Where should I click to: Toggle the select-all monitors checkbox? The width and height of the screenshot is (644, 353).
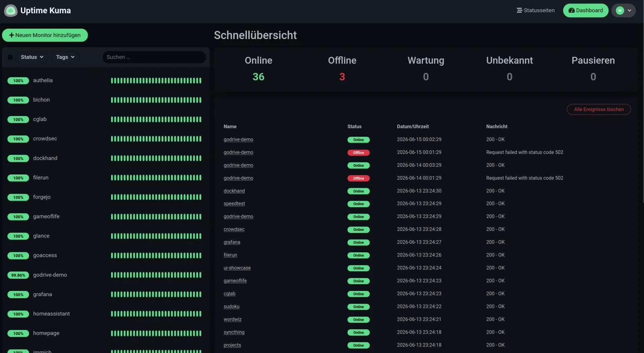tap(10, 57)
